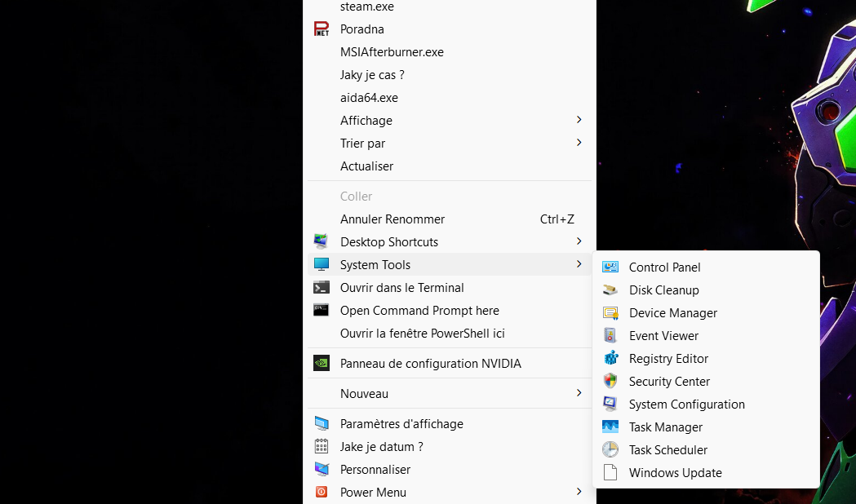Expand the Desktop Shortcuts submenu arrow
This screenshot has height=504, width=856.
pyautogui.click(x=579, y=241)
